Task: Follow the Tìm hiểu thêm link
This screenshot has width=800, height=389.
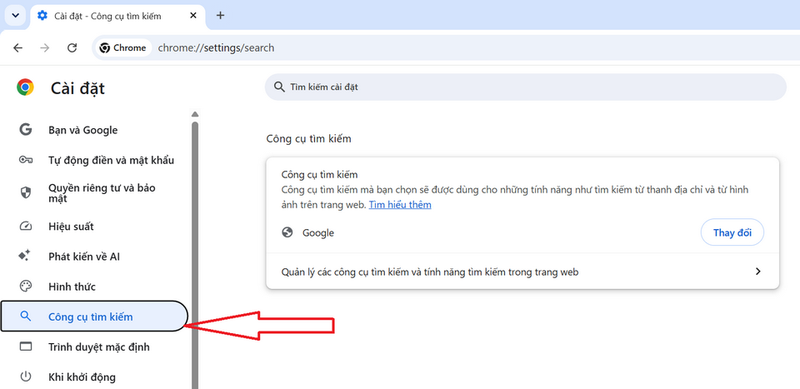Action: [400, 205]
